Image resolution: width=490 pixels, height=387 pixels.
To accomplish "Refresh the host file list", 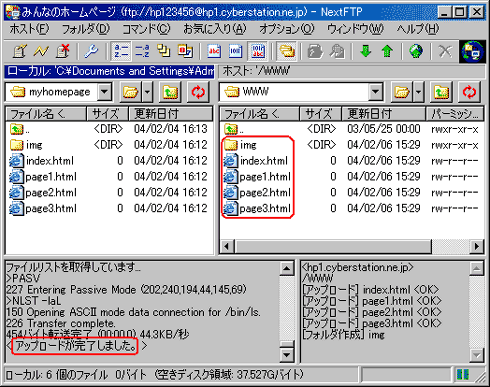I will pyautogui.click(x=469, y=92).
